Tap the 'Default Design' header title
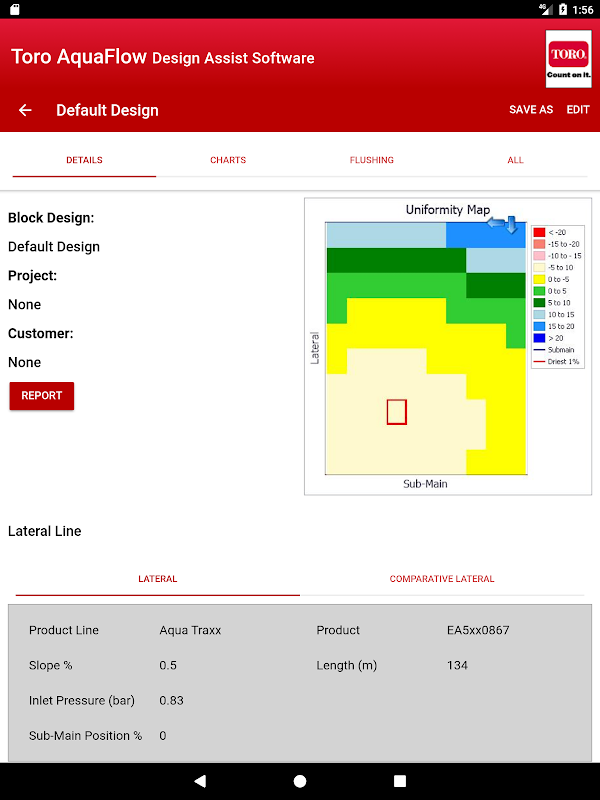This screenshot has width=600, height=800. 107,110
